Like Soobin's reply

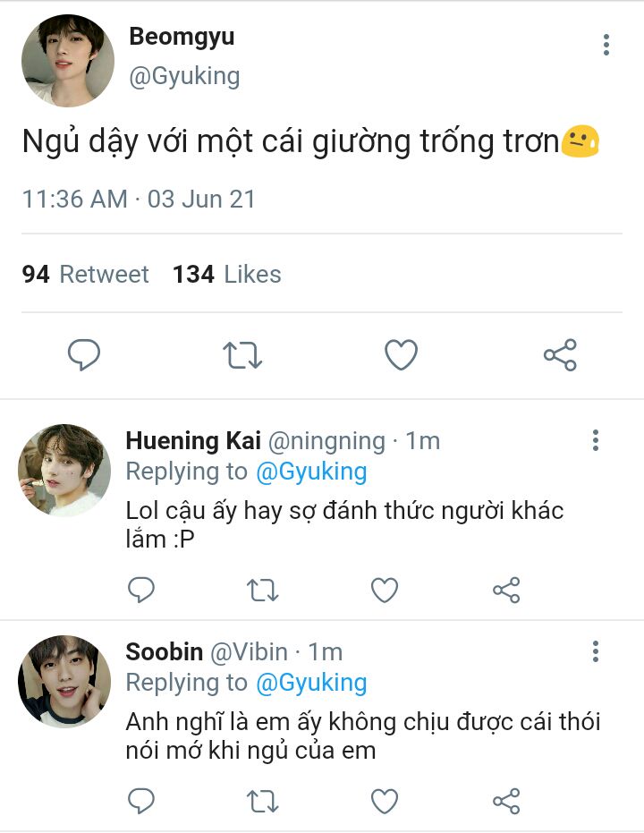click(385, 801)
